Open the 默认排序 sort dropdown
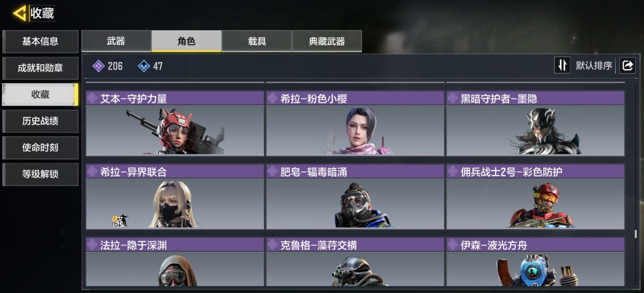Screen dimensions: 644x293 tap(594, 65)
